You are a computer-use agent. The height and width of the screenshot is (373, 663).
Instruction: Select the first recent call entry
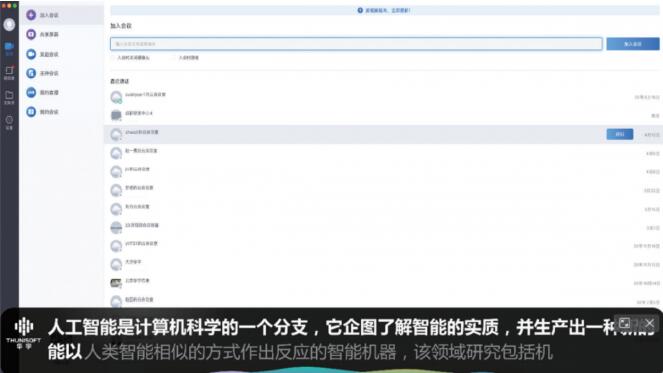(x=384, y=97)
